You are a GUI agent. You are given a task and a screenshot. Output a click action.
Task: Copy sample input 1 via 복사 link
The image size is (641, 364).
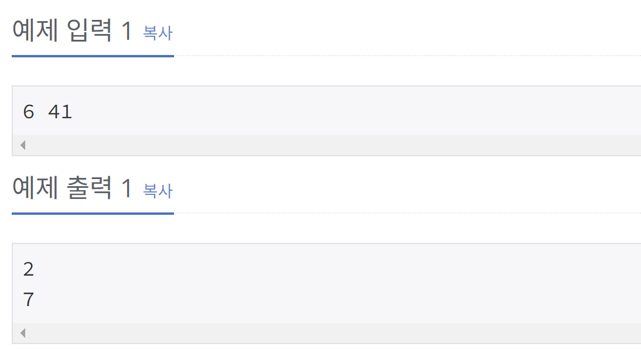(x=158, y=33)
